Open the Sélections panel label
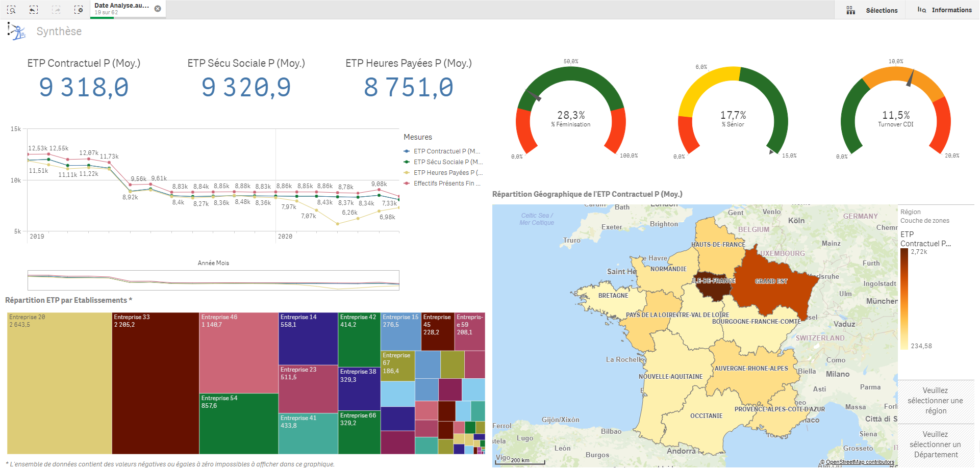The height and width of the screenshot is (471, 980). (x=882, y=10)
